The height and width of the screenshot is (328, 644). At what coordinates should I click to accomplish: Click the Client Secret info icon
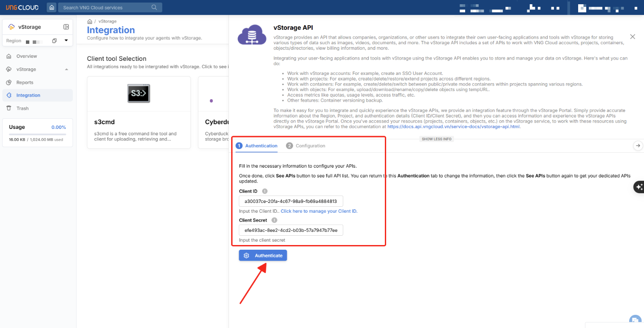(274, 220)
